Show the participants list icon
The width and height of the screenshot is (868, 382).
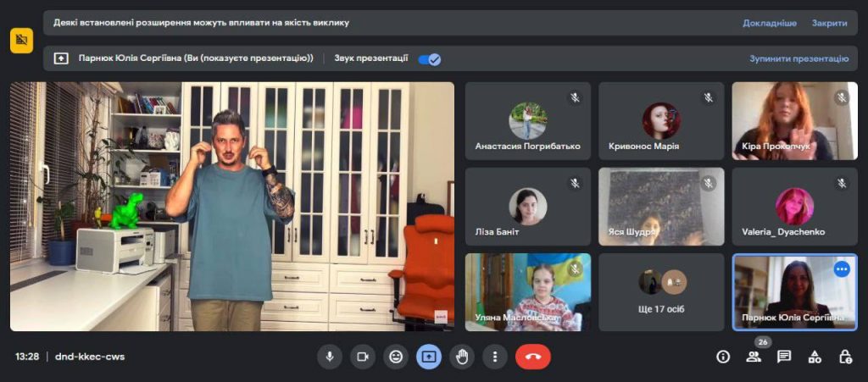[754, 357]
